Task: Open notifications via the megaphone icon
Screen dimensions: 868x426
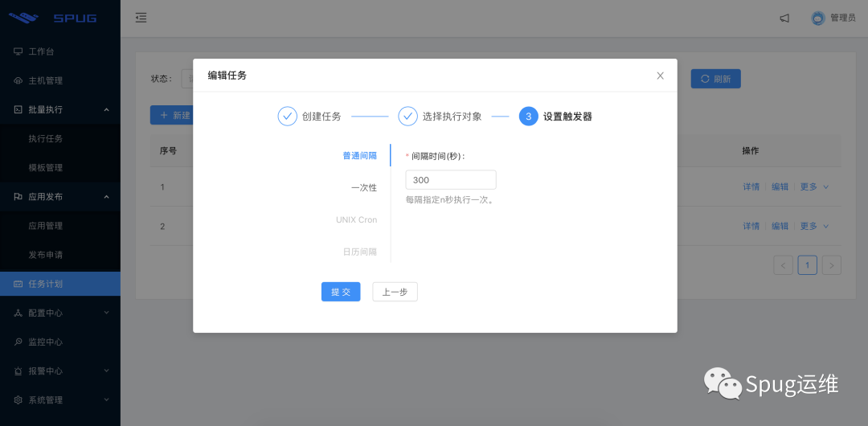Action: pos(784,18)
